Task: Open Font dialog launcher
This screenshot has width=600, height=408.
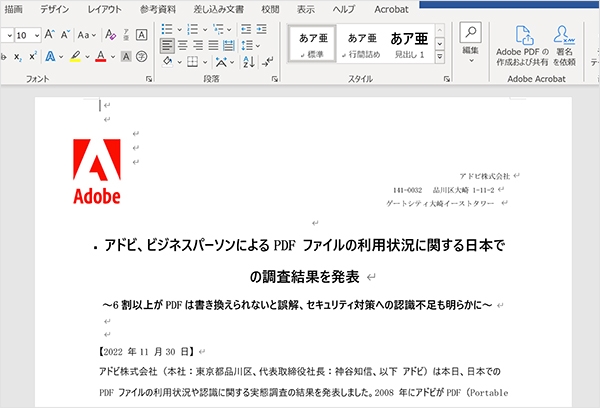Action: [149, 79]
